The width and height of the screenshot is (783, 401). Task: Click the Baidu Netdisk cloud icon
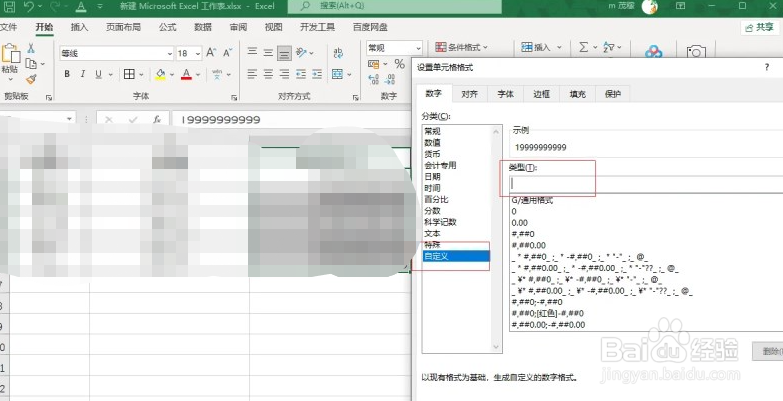653,51
